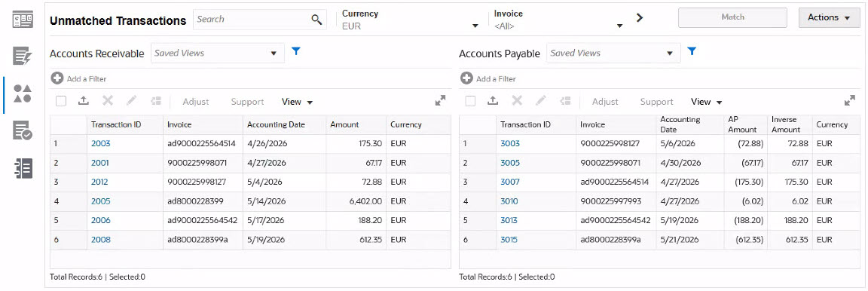Click the Match button
The height and width of the screenshot is (291, 868).
(x=732, y=18)
